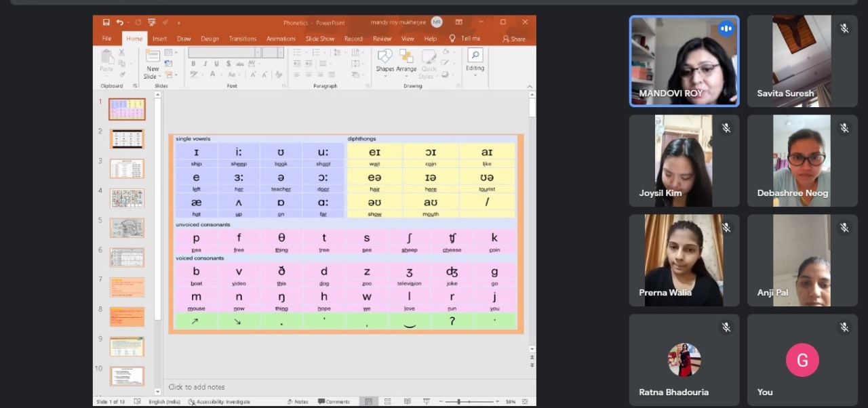Toggle bullets list formatting

pos(298,52)
